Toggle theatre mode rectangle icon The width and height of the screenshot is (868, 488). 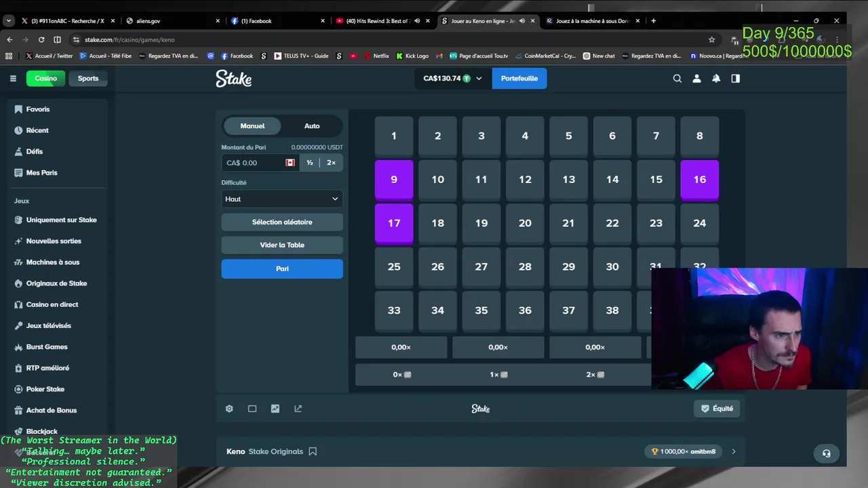coord(252,409)
